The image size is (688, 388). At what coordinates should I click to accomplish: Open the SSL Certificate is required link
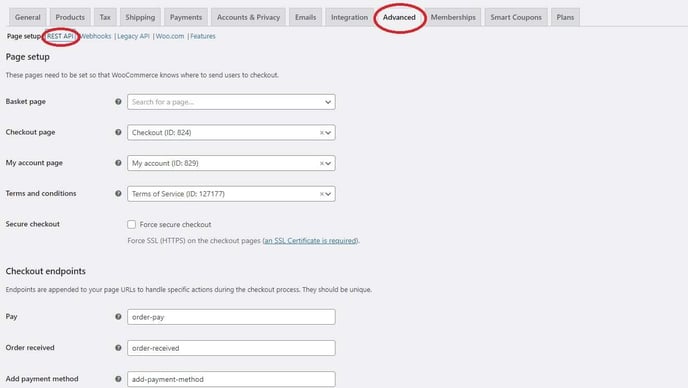tap(310, 241)
